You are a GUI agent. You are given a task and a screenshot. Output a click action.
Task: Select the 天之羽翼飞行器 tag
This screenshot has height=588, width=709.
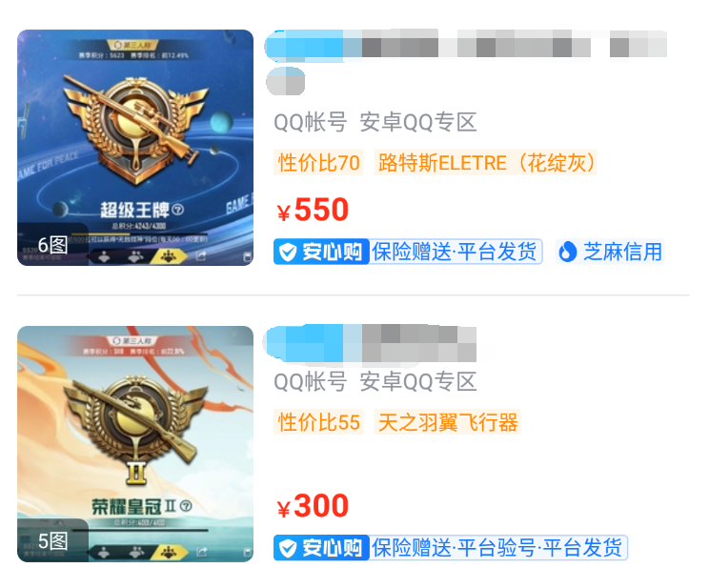click(x=448, y=422)
